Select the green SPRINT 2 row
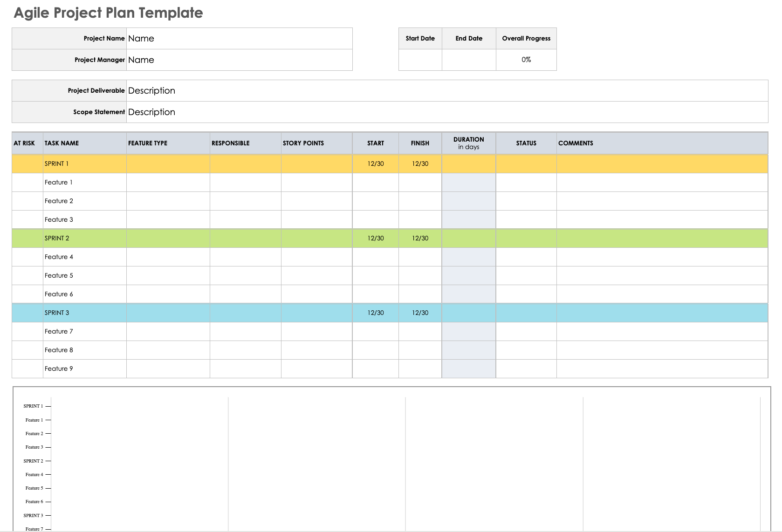 (x=186, y=238)
